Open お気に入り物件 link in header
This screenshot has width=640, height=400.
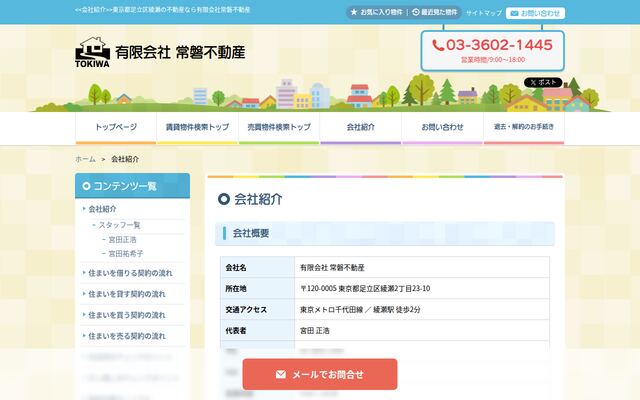tap(376, 12)
